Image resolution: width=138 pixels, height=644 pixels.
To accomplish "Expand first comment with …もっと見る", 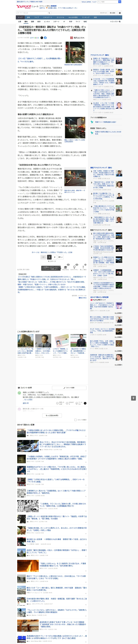I will (x=28, y=399).
